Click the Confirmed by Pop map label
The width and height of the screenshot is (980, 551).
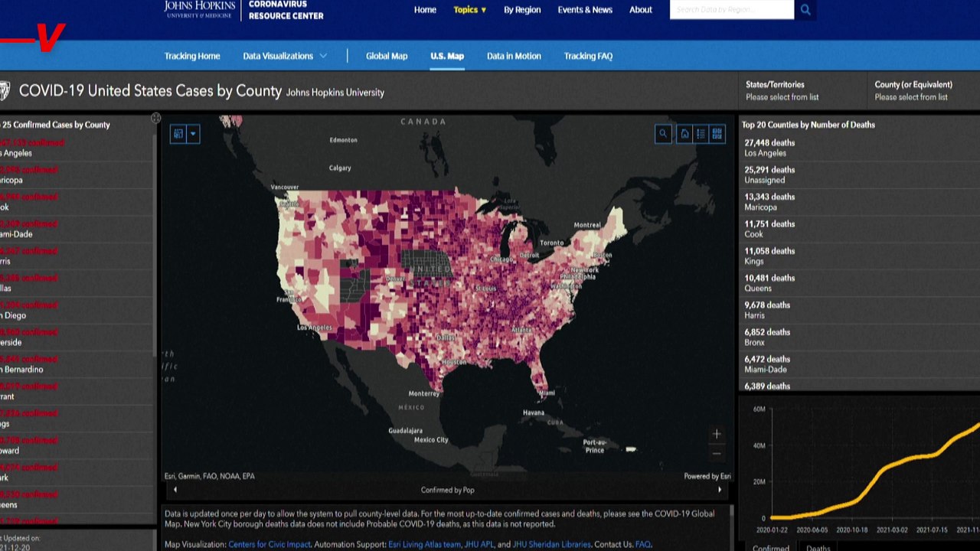click(447, 490)
